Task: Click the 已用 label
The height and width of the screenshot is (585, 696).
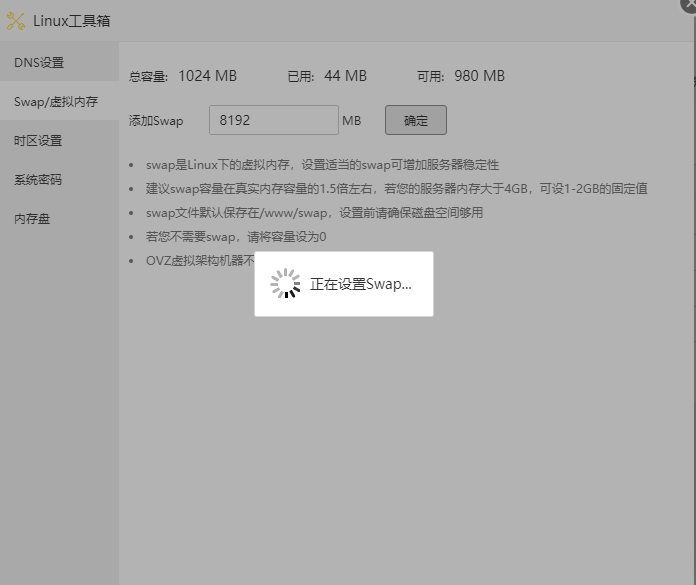Action: (x=301, y=77)
